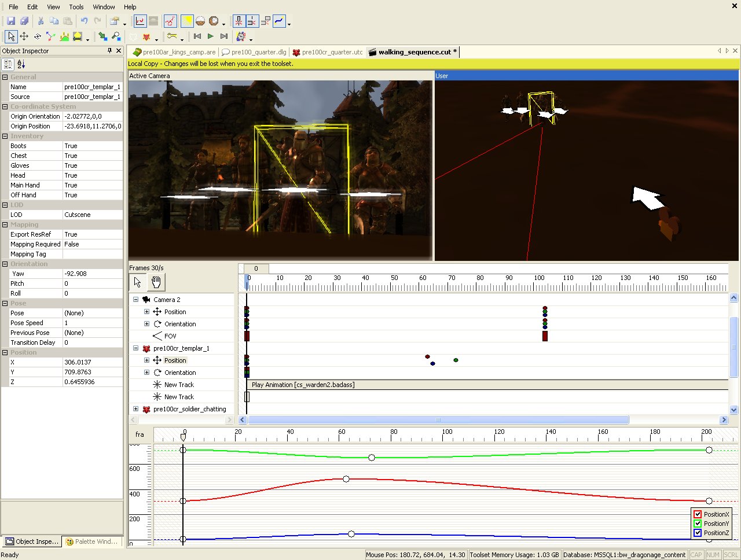
Task: Select the arrow selection tool in main toolbar
Action: (x=11, y=36)
